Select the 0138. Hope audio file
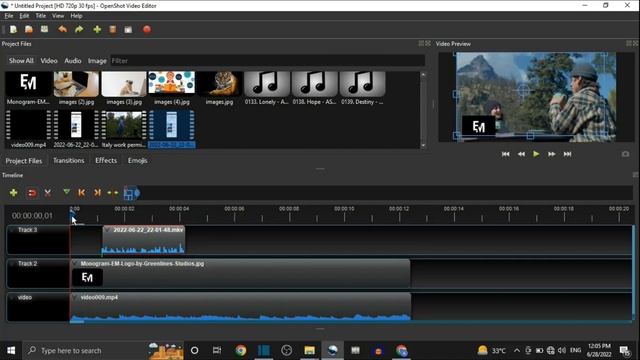 (315, 84)
